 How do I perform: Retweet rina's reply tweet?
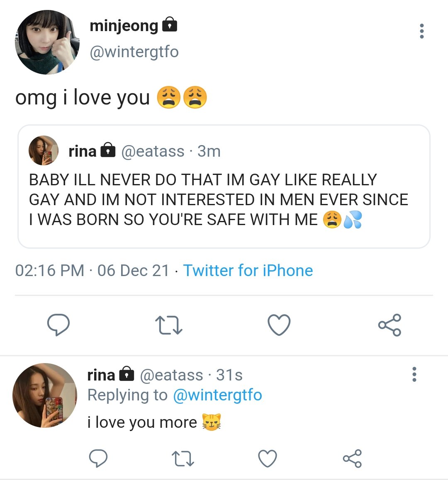click(x=183, y=458)
